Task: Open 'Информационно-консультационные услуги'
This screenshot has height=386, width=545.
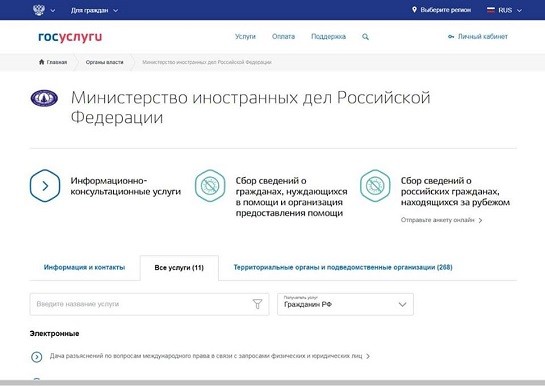Action: [125, 186]
